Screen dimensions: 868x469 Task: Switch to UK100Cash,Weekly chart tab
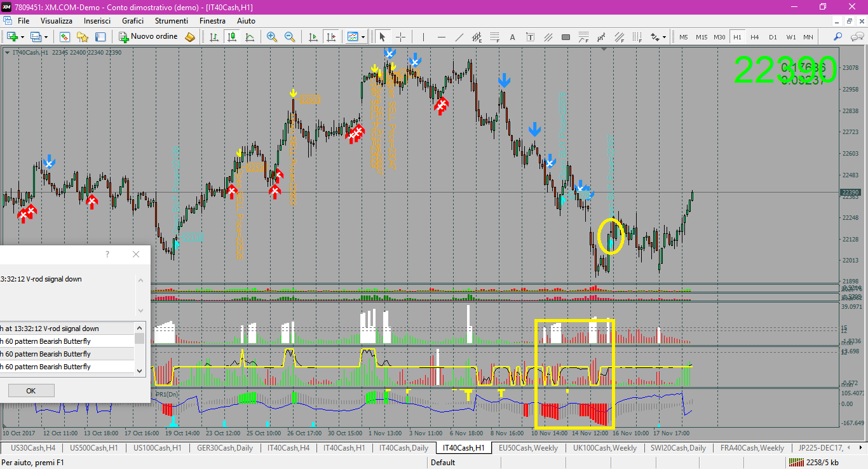click(x=604, y=448)
